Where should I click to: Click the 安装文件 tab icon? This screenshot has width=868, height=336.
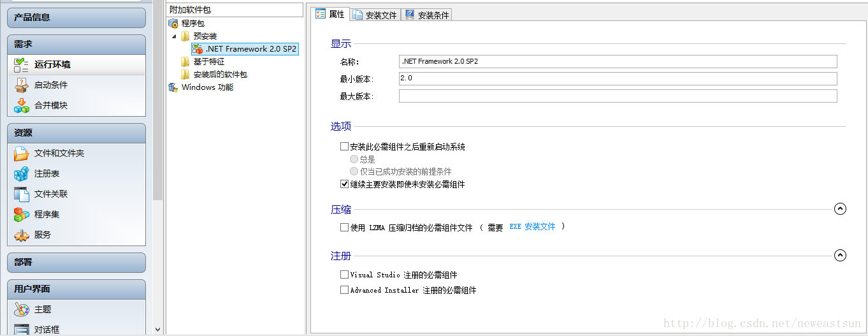pyautogui.click(x=358, y=15)
